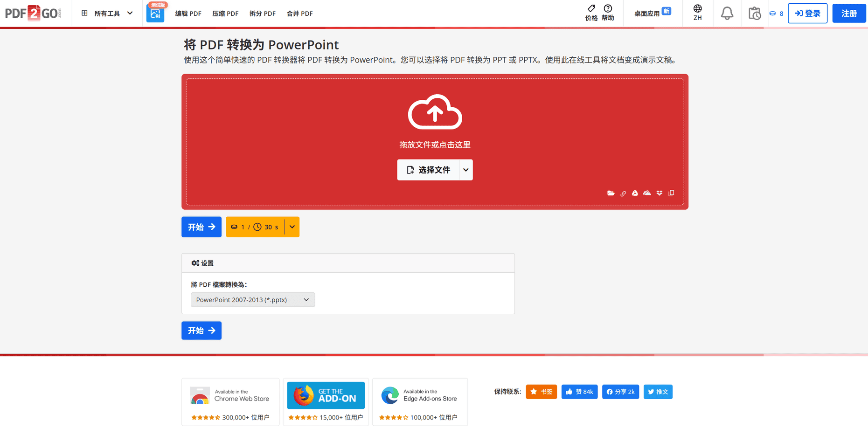Browse files with the folder icon
Image resolution: width=868 pixels, height=428 pixels.
[x=611, y=193]
